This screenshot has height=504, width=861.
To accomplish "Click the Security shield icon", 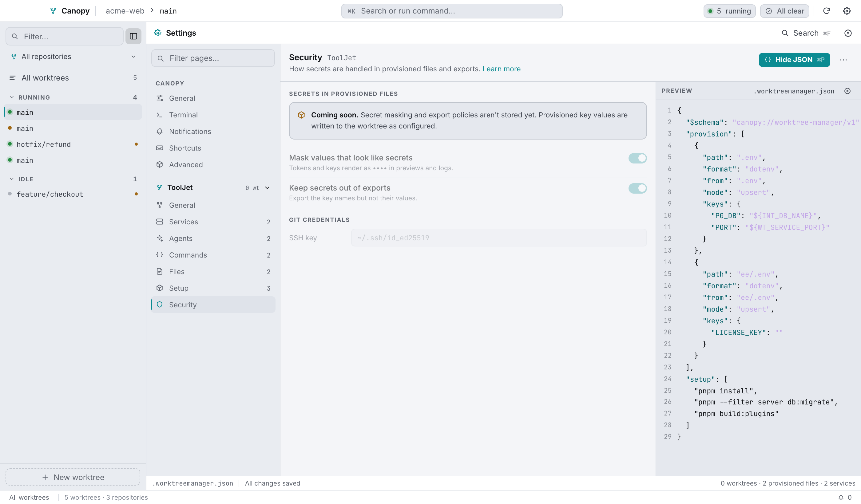I will click(160, 305).
